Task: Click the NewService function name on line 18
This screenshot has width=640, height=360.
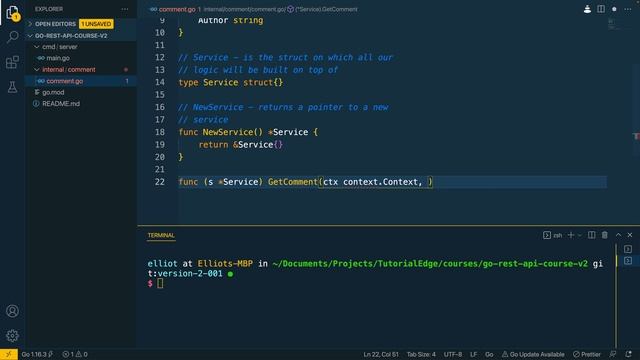Action: (x=228, y=132)
